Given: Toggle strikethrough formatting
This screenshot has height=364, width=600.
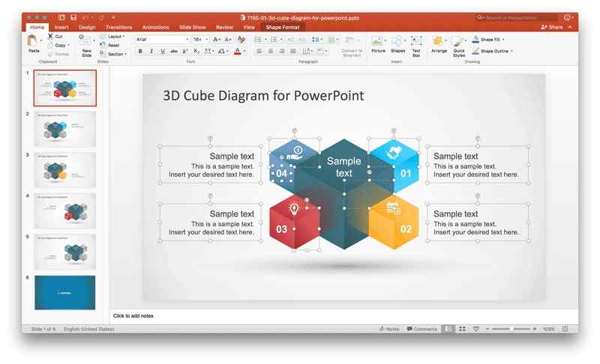Looking at the screenshot, I should click(x=174, y=51).
